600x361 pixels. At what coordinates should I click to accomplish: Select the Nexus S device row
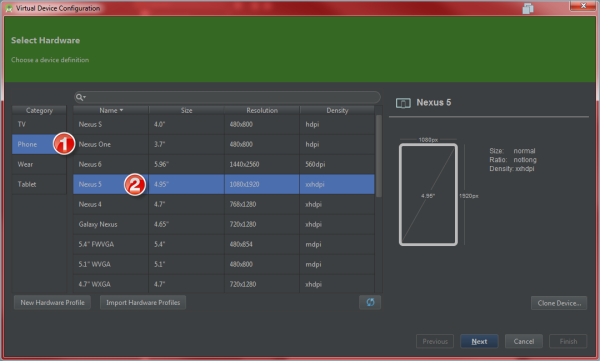[224, 124]
